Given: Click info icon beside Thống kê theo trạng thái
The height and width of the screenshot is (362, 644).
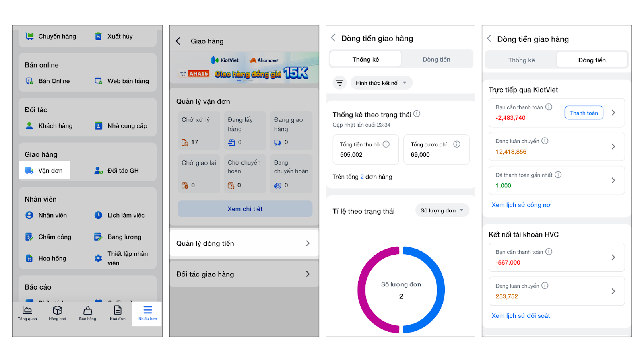Looking at the screenshot, I should tap(417, 114).
